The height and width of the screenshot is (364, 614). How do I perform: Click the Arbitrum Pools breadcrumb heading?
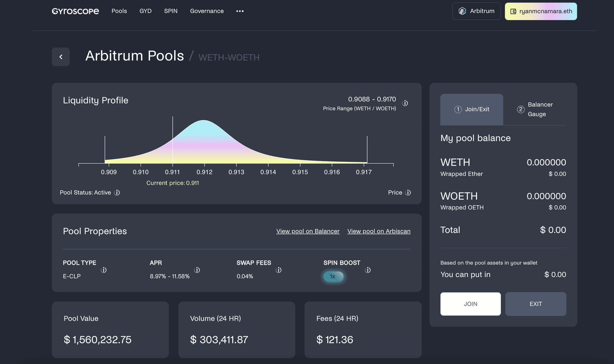click(135, 56)
